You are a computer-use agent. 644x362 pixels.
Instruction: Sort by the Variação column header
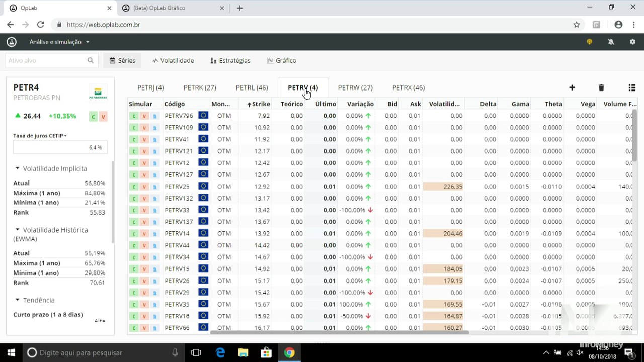pos(360,104)
